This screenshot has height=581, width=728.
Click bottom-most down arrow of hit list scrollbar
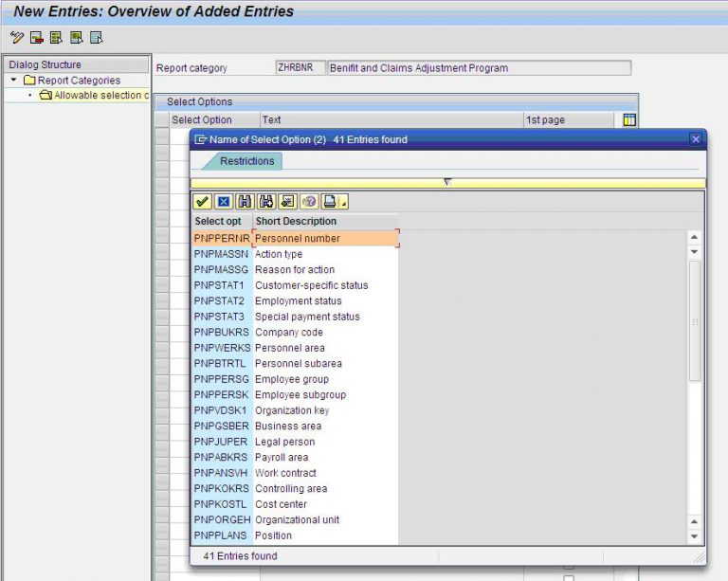(694, 536)
